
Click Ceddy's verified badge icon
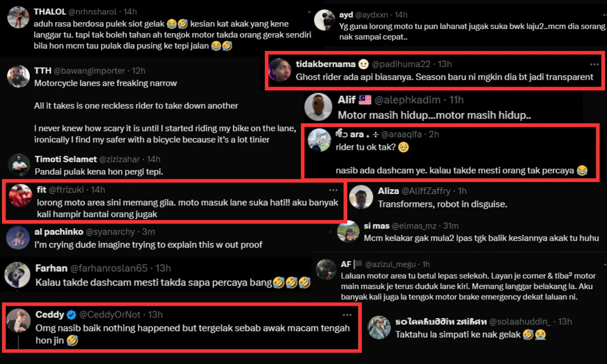click(71, 315)
